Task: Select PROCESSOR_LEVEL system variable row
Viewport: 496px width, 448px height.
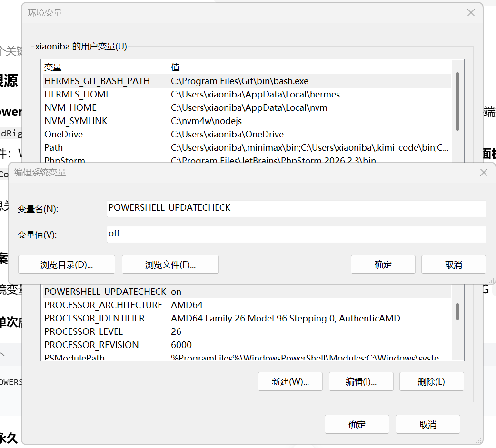Action: click(246, 331)
